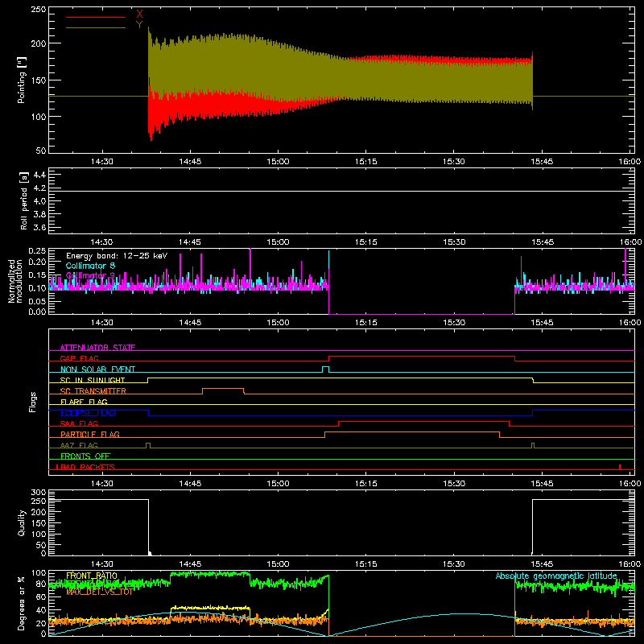
Task: Click the '150' tick on Quality axis
Action: tap(38, 523)
